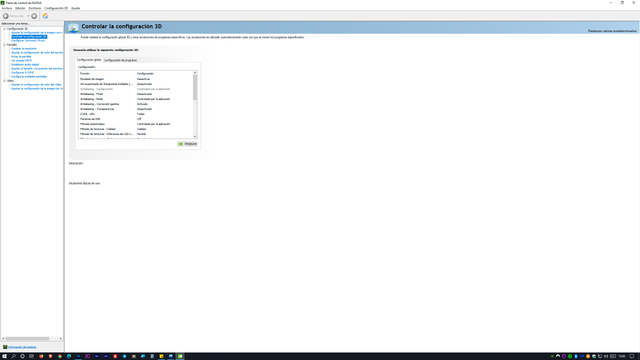The image size is (640, 360).
Task: Click NVIDIA Control Panel taskbar icon
Action: click(180, 356)
